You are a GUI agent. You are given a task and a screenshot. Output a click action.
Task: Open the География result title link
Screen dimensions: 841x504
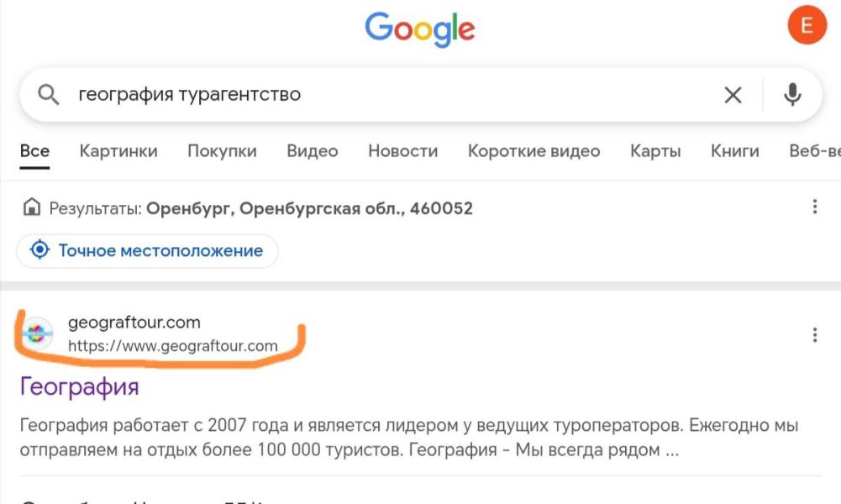79,386
